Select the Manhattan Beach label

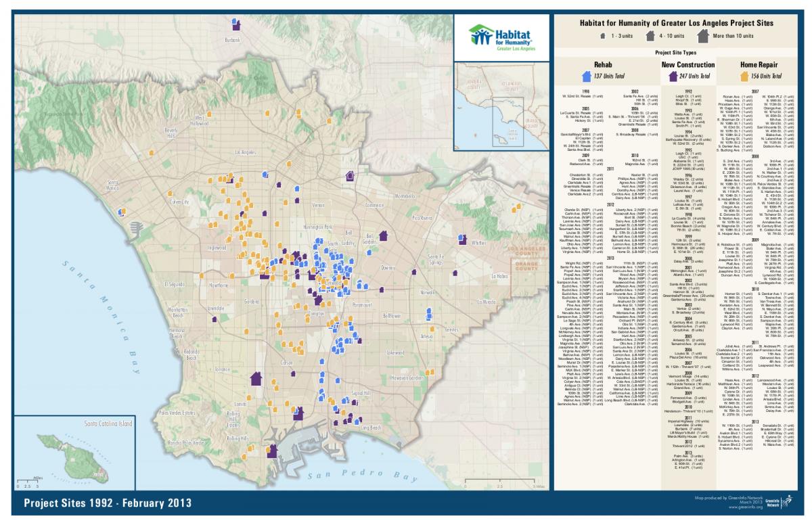pos(177,313)
